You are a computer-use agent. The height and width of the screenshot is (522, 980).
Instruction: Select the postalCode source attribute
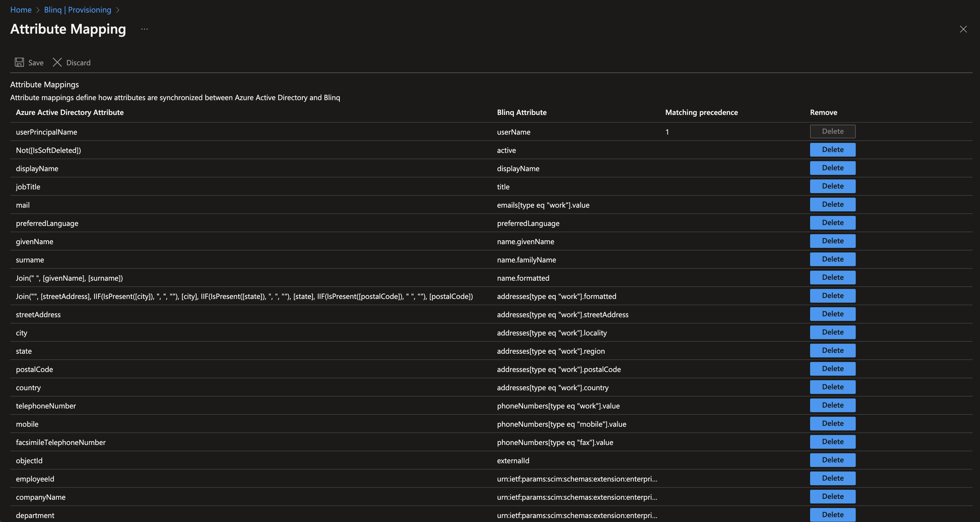pyautogui.click(x=34, y=370)
